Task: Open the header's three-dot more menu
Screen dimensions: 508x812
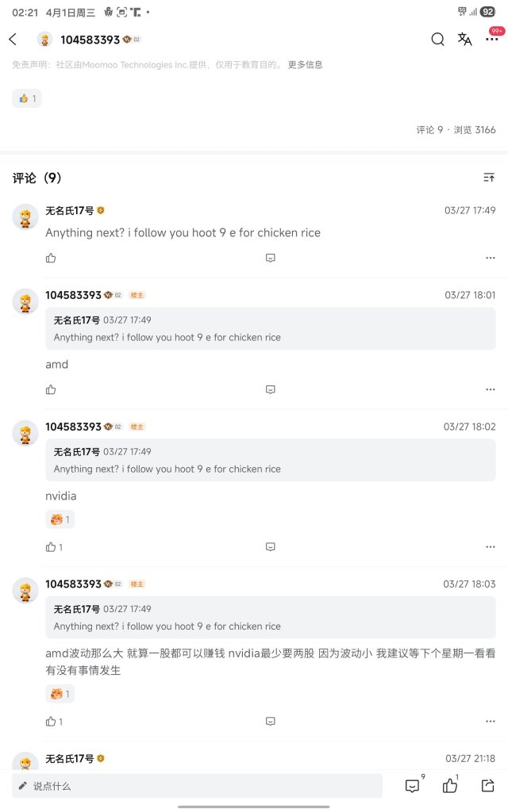Action: [x=491, y=40]
